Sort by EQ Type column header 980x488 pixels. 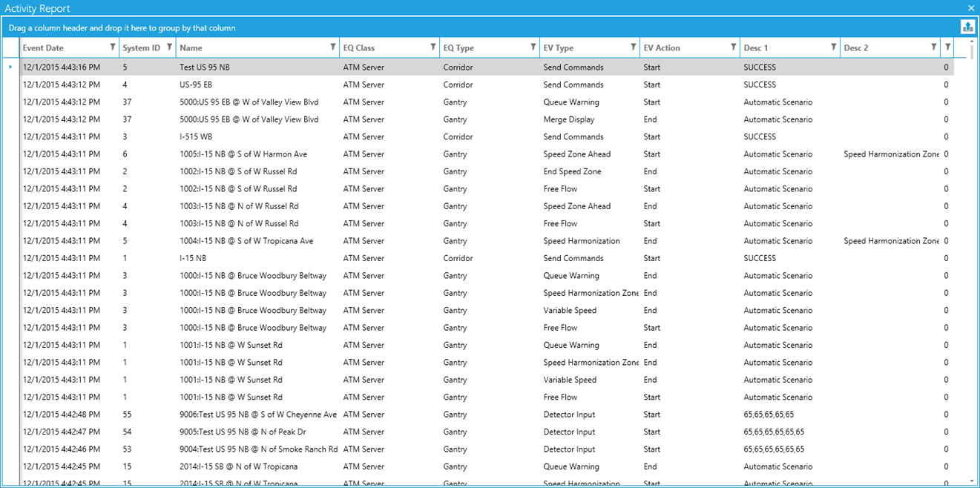pos(458,47)
